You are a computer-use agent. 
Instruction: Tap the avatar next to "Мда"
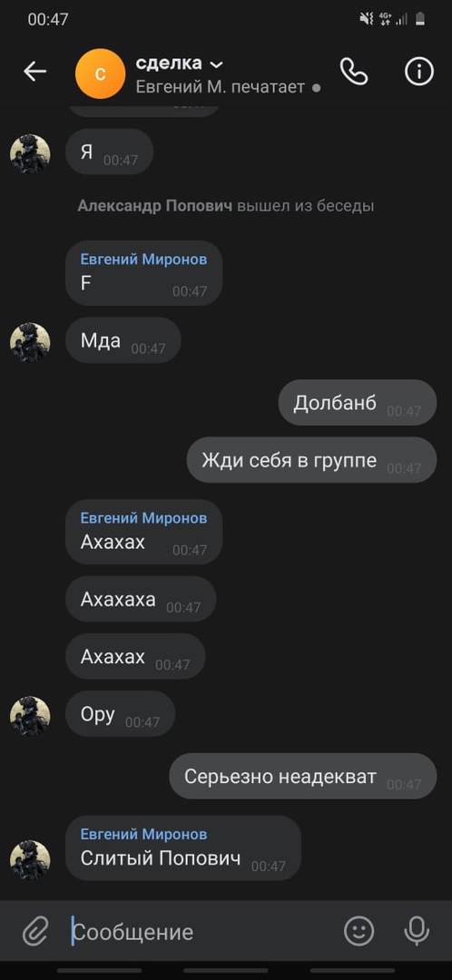pos(30,342)
